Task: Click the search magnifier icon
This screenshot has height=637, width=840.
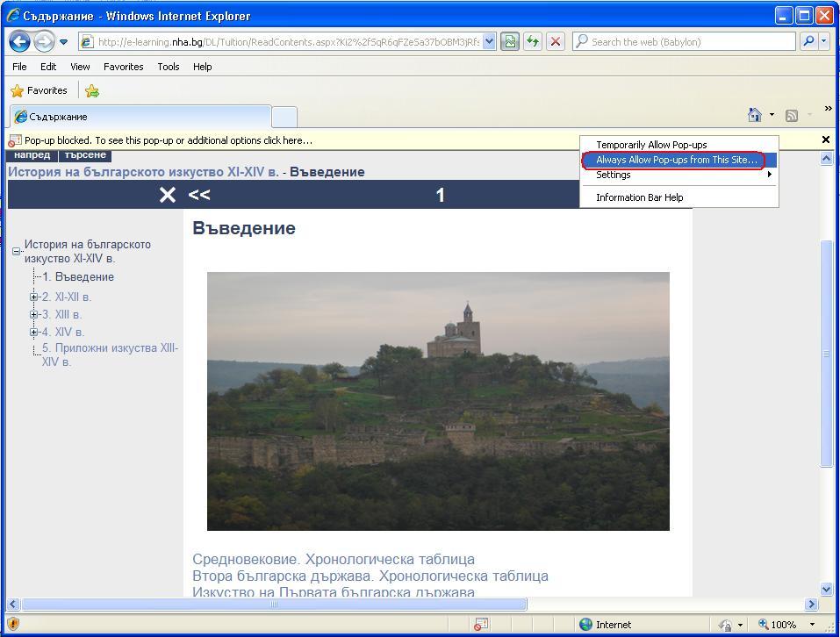Action: (x=808, y=41)
